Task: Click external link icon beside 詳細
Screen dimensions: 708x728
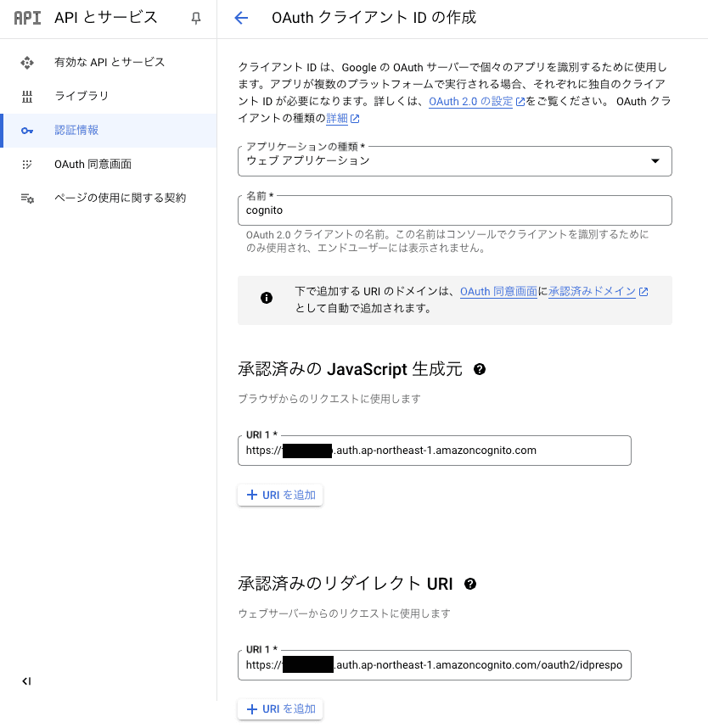Action: pyautogui.click(x=355, y=119)
